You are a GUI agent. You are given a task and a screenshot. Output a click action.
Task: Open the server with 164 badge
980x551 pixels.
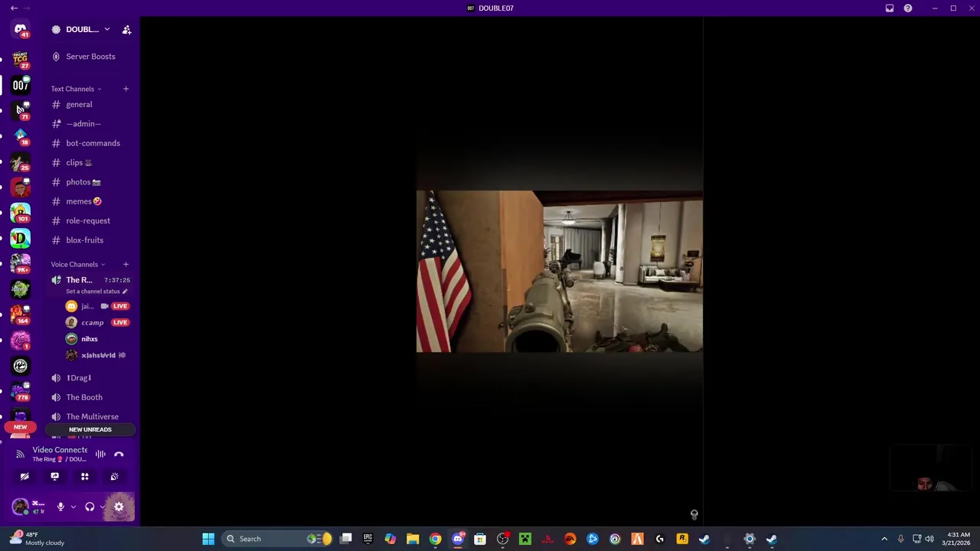click(21, 314)
